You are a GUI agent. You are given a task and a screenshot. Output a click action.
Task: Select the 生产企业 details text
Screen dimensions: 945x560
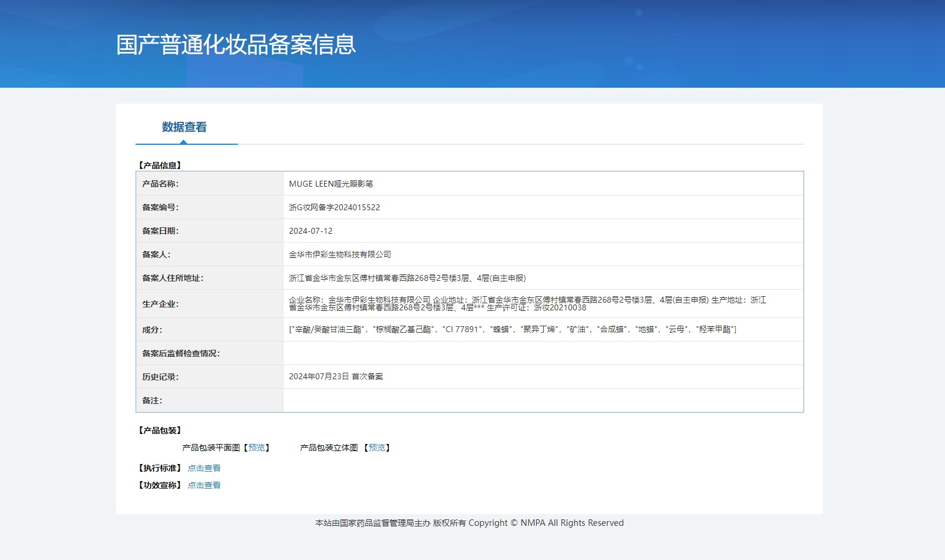(x=527, y=304)
